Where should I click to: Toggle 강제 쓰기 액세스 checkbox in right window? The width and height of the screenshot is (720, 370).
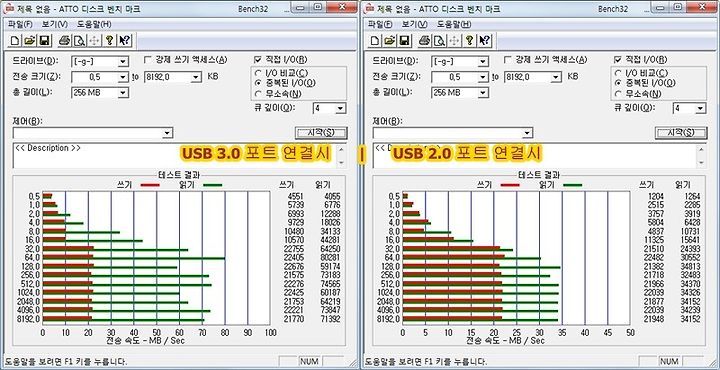click(508, 60)
